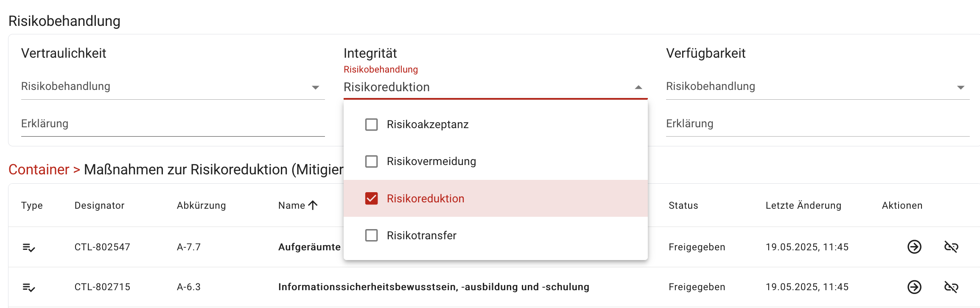Select Freigegeben status of CTL-802547
980x308 pixels.
click(696, 246)
